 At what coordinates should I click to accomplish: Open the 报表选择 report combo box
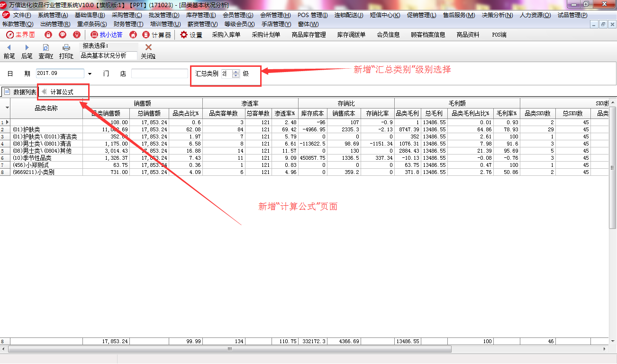click(x=108, y=55)
